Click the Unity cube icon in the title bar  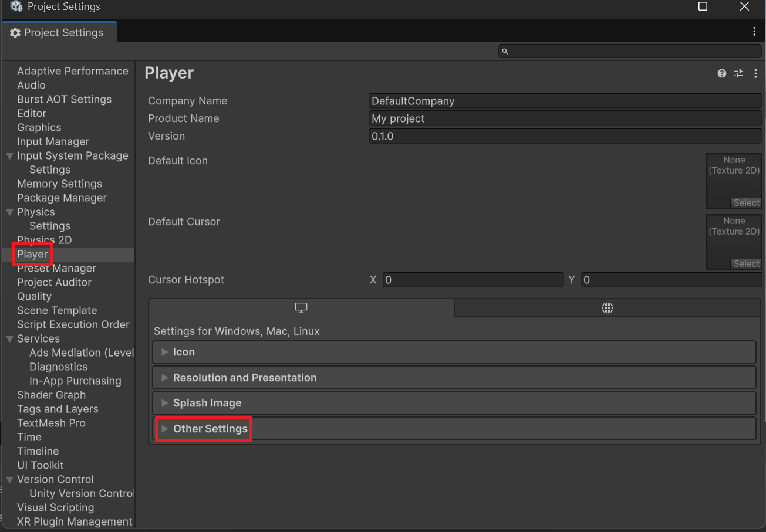(16, 6)
